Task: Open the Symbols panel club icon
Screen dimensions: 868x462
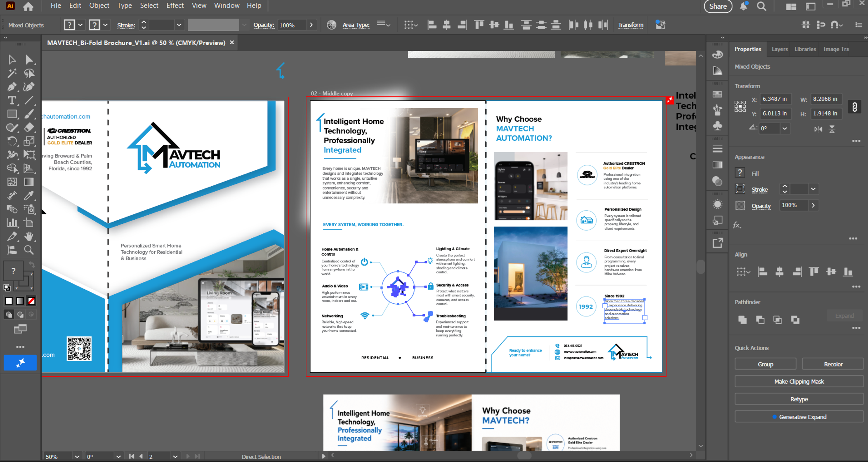Action: click(x=717, y=126)
